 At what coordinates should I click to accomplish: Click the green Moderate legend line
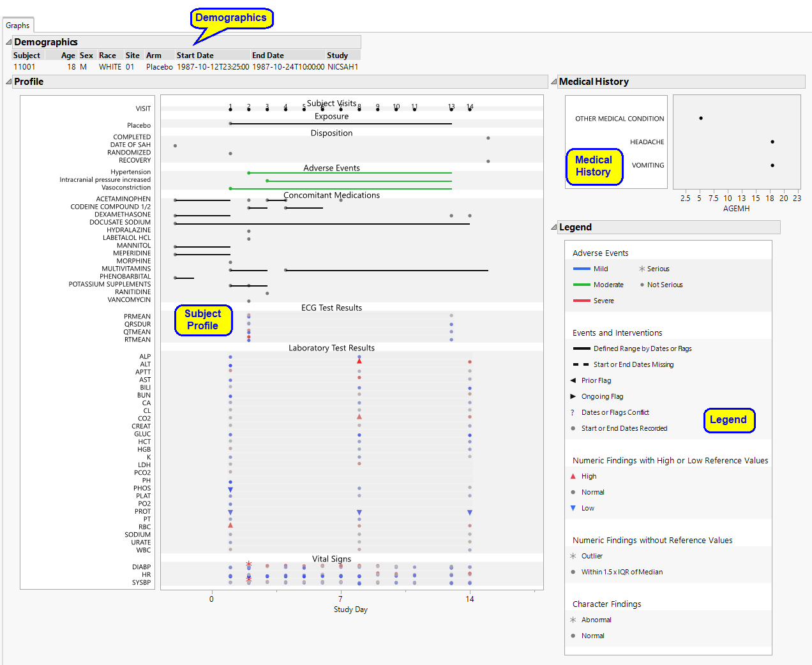coord(582,285)
